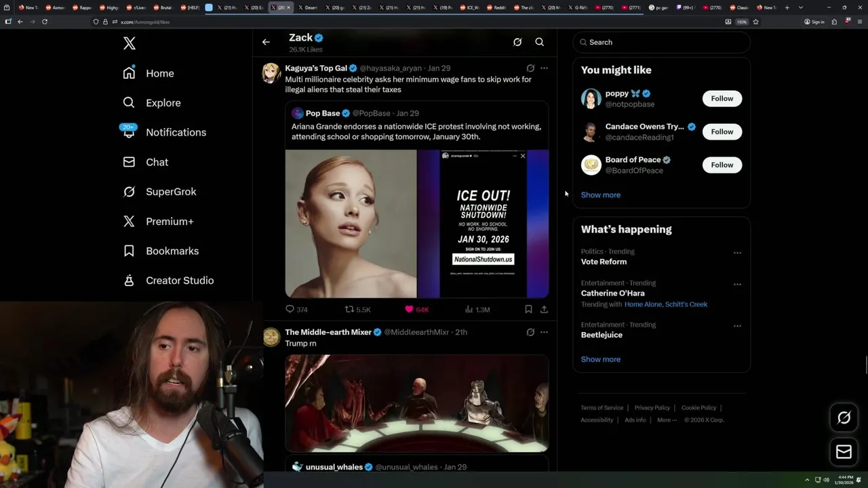Focus the Search input field
Image resolution: width=868 pixels, height=488 pixels.
[x=661, y=42]
